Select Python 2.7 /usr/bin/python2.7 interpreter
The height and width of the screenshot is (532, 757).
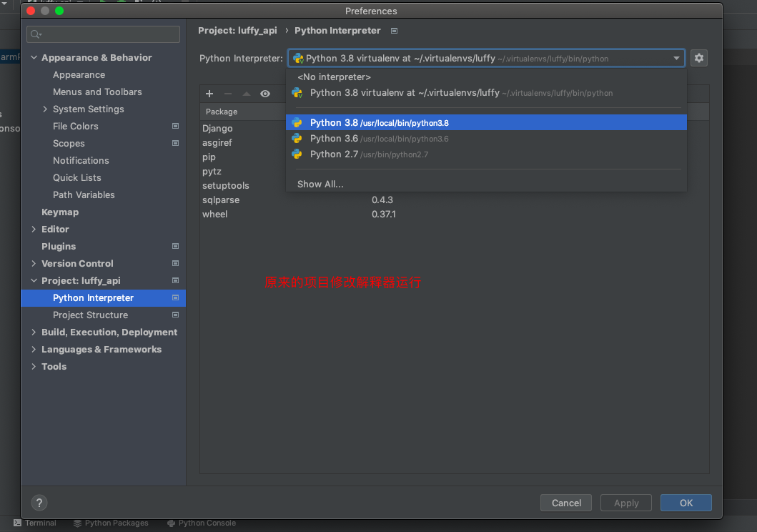(x=486, y=154)
